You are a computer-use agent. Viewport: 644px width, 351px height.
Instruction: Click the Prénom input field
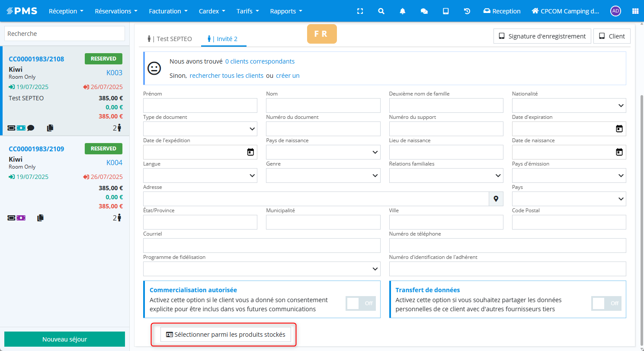(x=200, y=105)
